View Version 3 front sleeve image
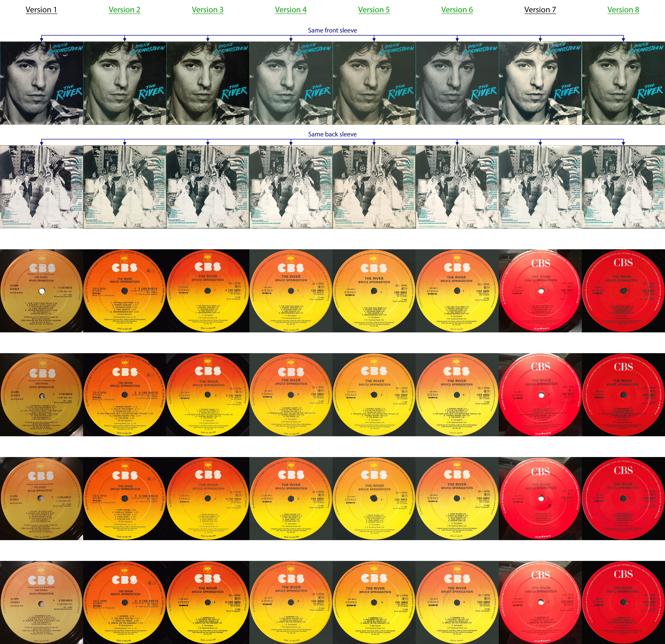 (208, 83)
